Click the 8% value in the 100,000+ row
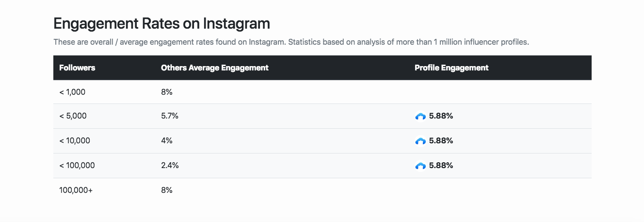 click(166, 190)
